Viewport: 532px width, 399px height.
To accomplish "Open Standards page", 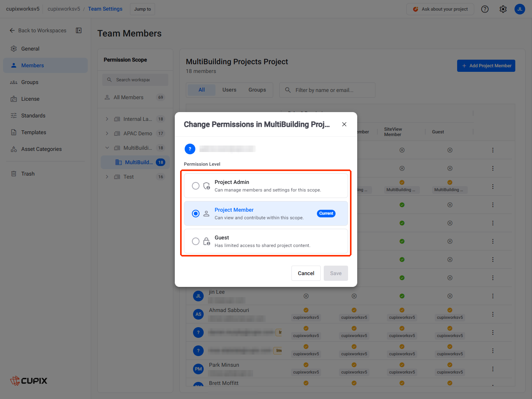I will tap(45, 116).
